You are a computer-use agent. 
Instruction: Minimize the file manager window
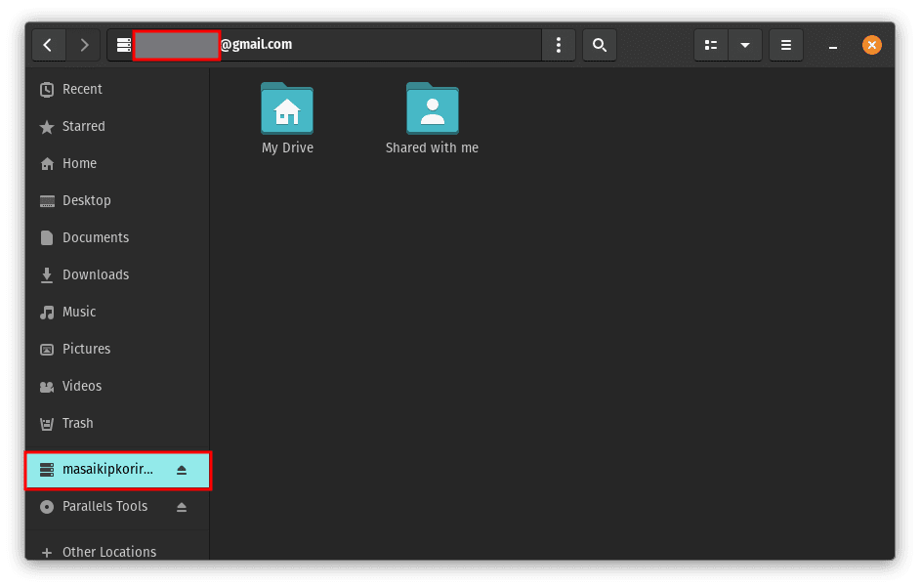click(x=832, y=45)
